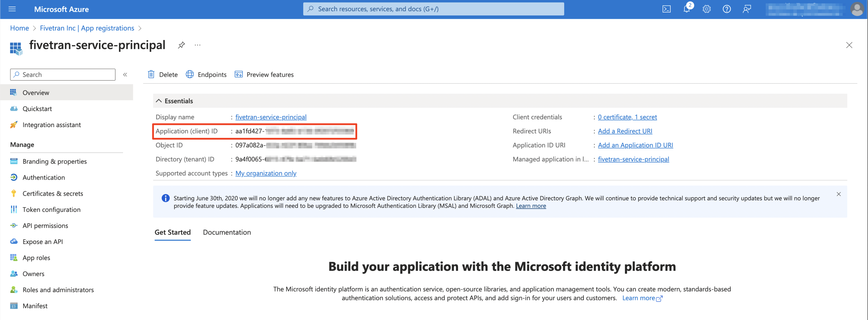868x320 pixels.
Task: Click the Delete trash icon
Action: pos(151,74)
